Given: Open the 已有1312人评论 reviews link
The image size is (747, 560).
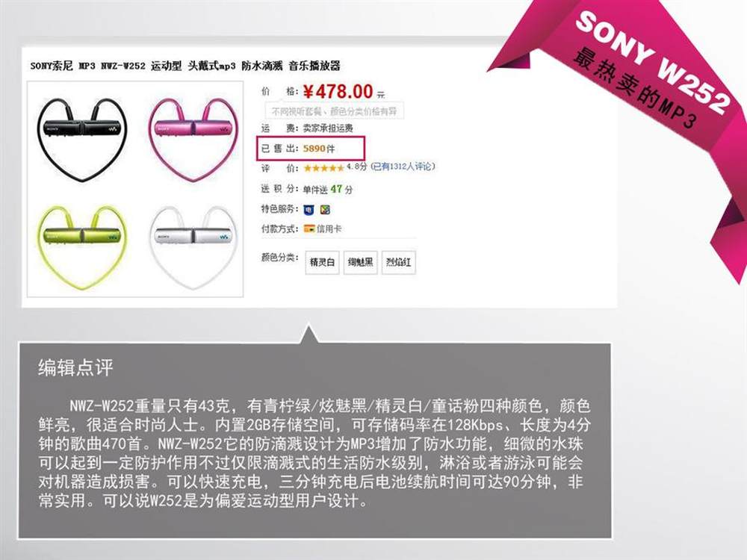Looking at the screenshot, I should pyautogui.click(x=403, y=167).
